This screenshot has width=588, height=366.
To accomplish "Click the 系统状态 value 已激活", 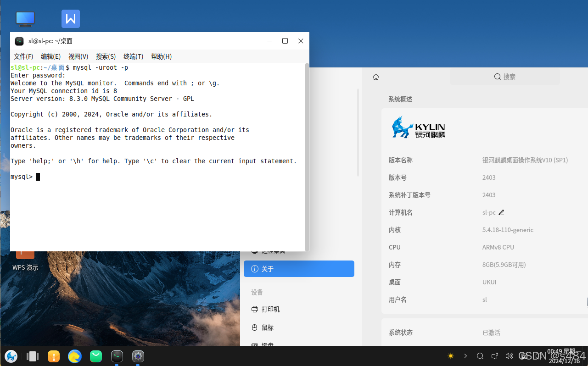I will 491,333.
